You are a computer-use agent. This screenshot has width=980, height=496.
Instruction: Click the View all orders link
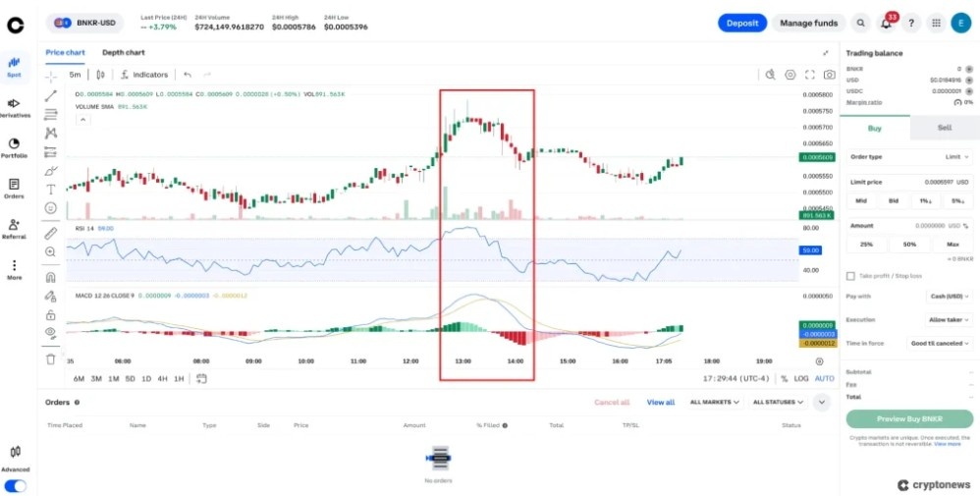pos(661,402)
